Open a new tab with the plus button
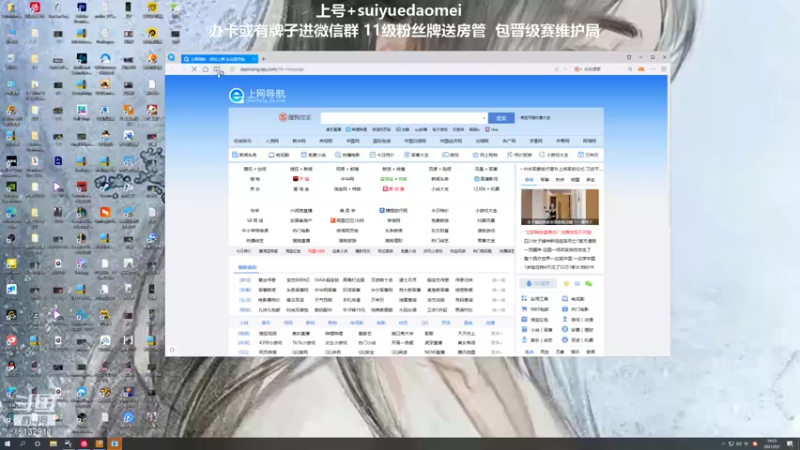The width and height of the screenshot is (800, 450). (264, 59)
